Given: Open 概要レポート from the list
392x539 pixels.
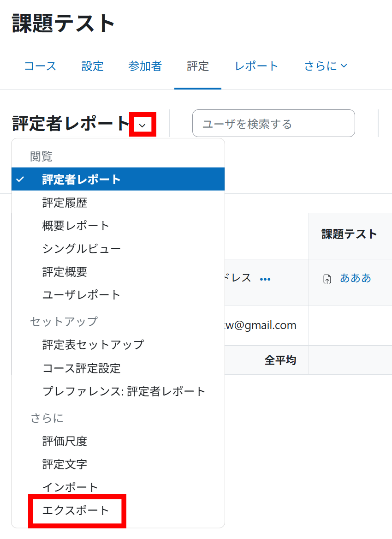Looking at the screenshot, I should [x=76, y=226].
